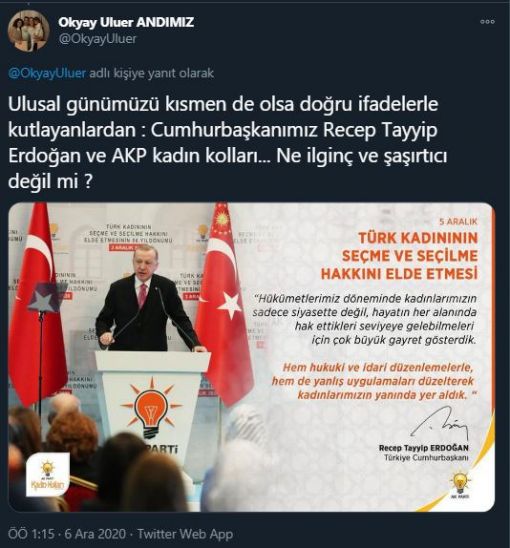Click the presidential flag with sun emblem
Image resolution: width=510 pixels, height=548 pixels.
point(224,304)
